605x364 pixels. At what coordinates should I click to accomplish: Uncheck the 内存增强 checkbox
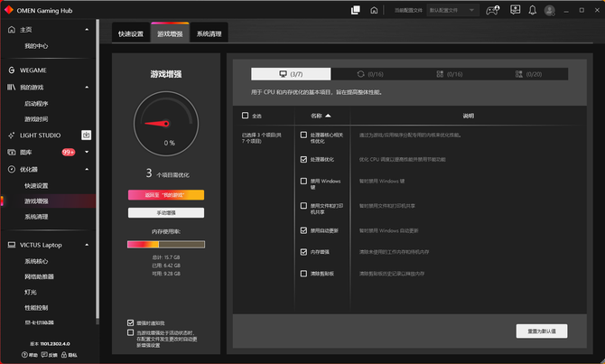303,252
